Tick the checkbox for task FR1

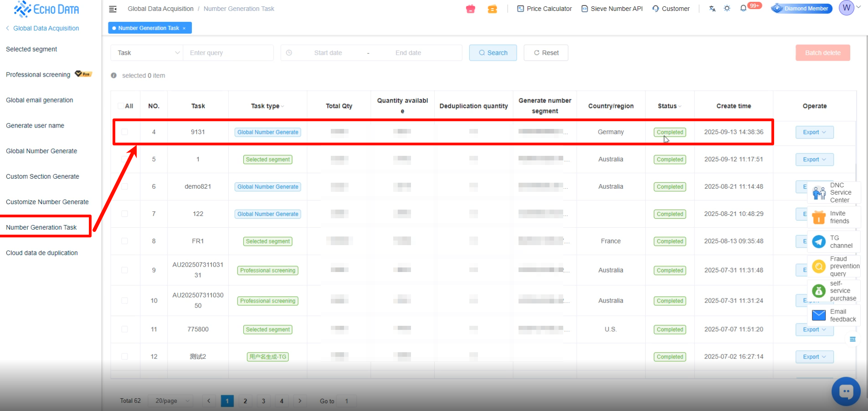[124, 241]
